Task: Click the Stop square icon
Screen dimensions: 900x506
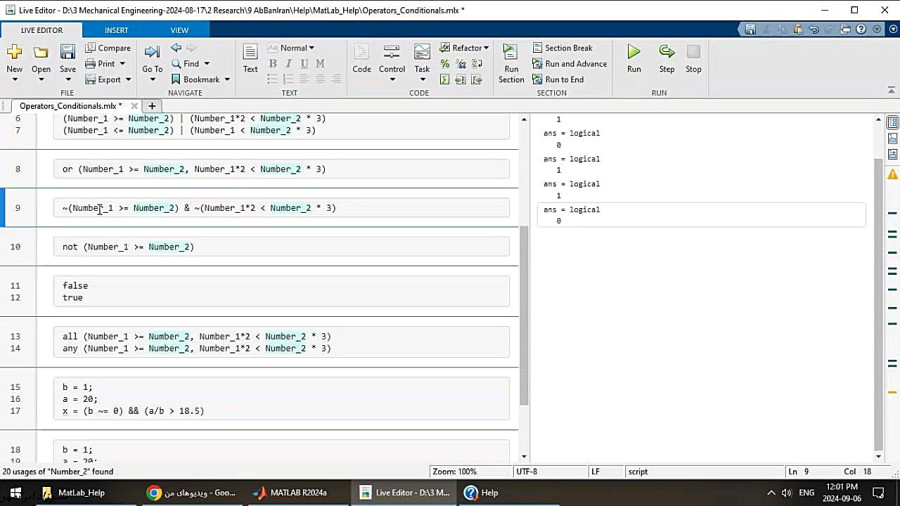Action: tap(693, 52)
